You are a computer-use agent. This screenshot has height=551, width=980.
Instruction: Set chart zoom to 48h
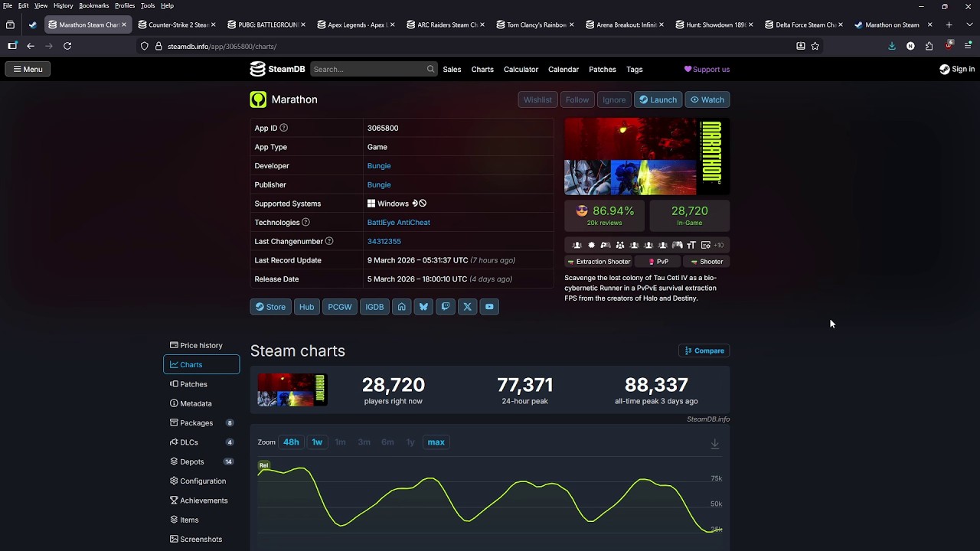point(291,442)
